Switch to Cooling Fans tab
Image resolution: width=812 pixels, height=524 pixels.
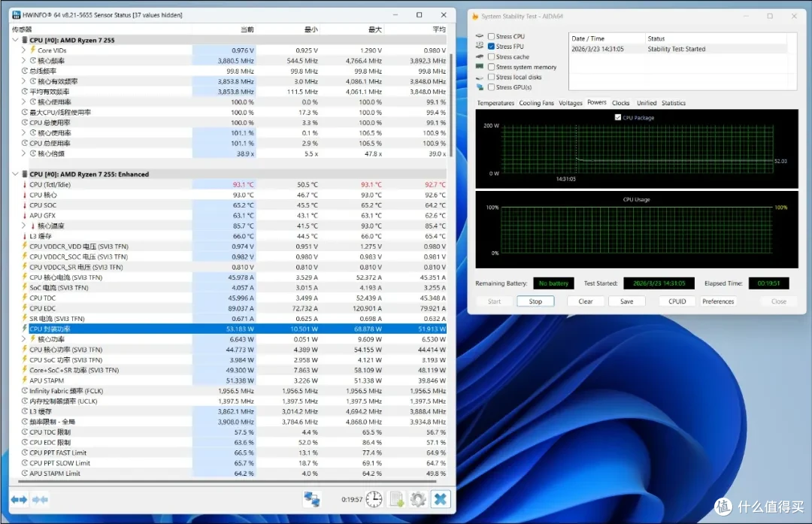click(x=537, y=103)
